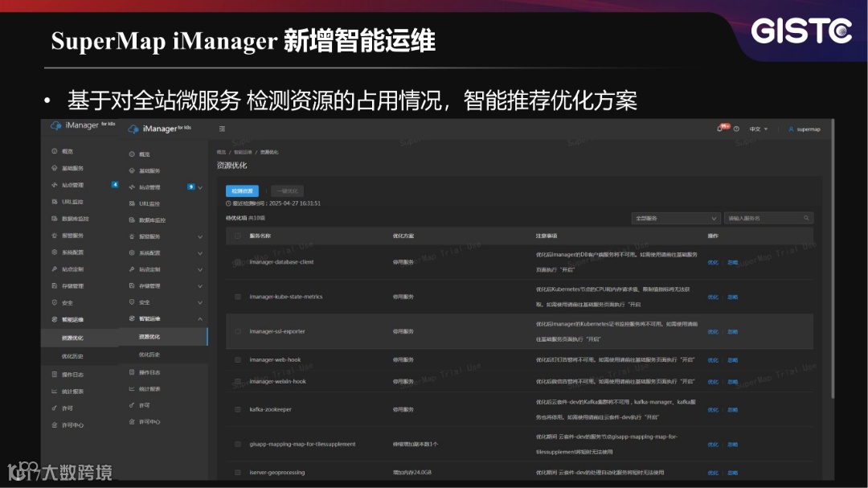Open notifications bell with 99+ badge

(721, 129)
